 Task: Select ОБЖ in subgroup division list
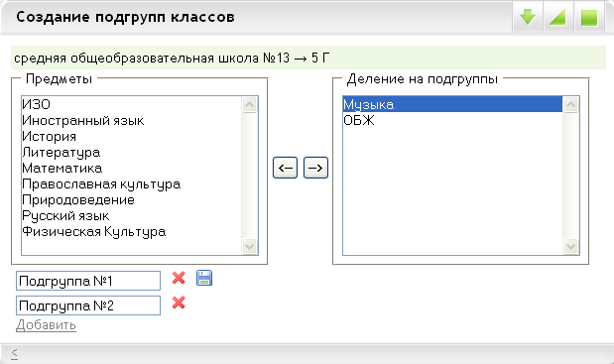click(452, 121)
